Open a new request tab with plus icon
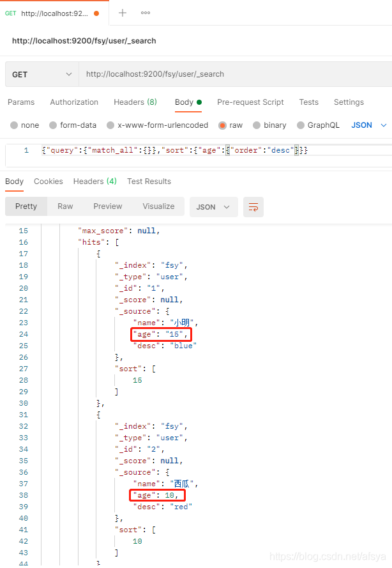This screenshot has height=568, width=392. pyautogui.click(x=123, y=13)
